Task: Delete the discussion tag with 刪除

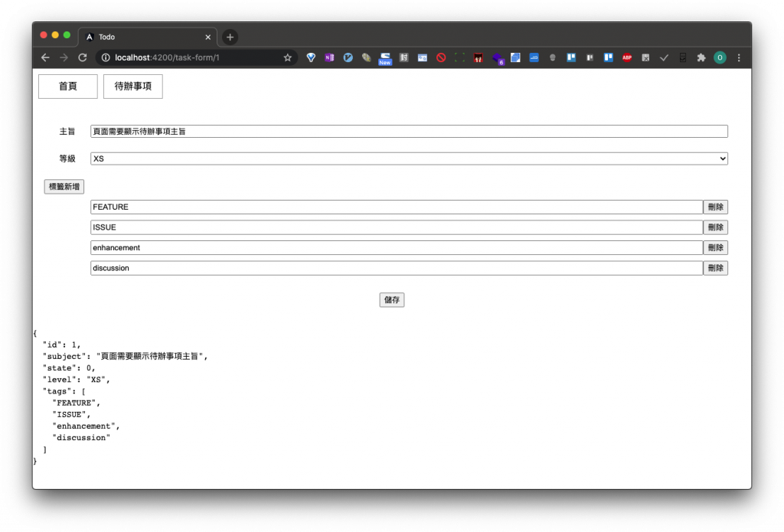Action: pos(716,268)
